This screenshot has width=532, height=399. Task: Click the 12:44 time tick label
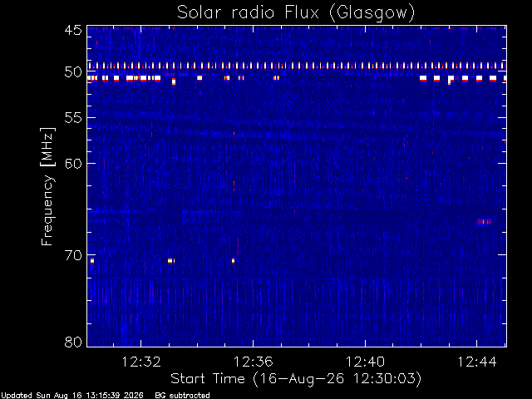477,362
